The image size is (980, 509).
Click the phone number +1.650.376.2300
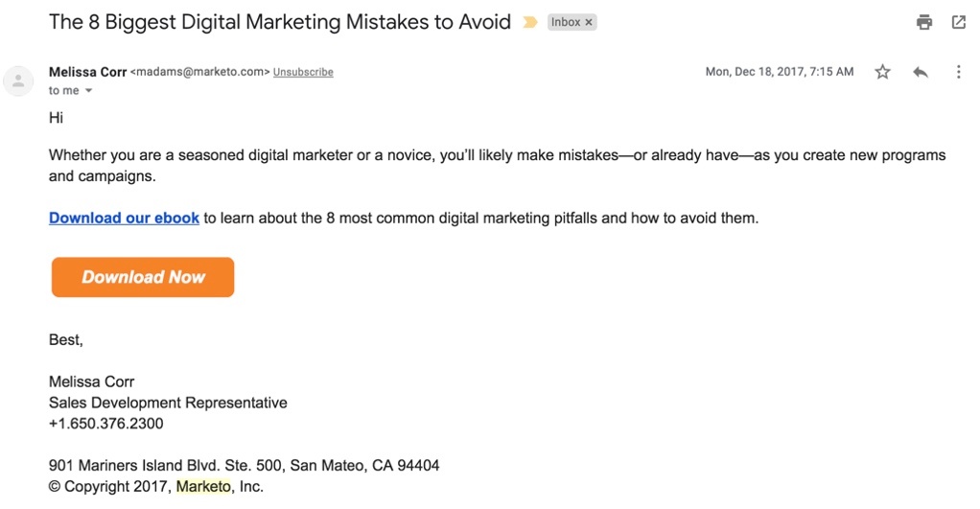(x=105, y=424)
